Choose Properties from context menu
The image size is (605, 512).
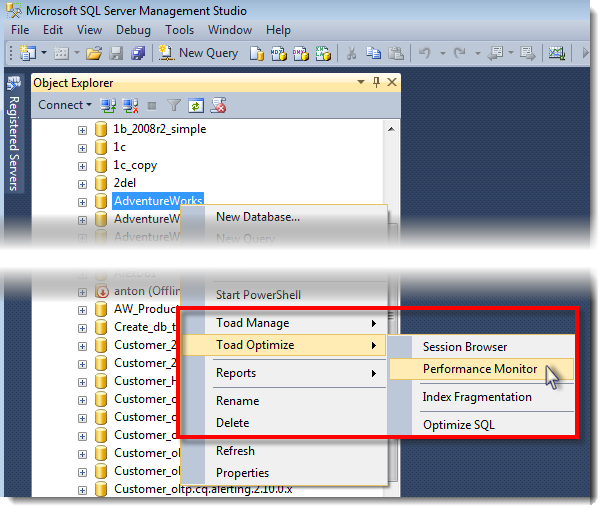[x=284, y=473]
